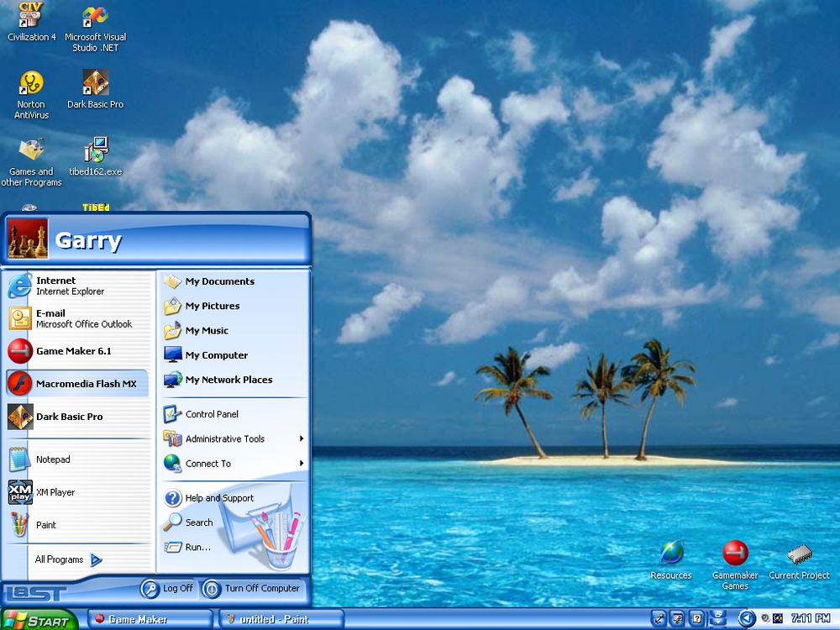Open the Run... dialog
Screen dimensions: 840x630
(x=234, y=547)
